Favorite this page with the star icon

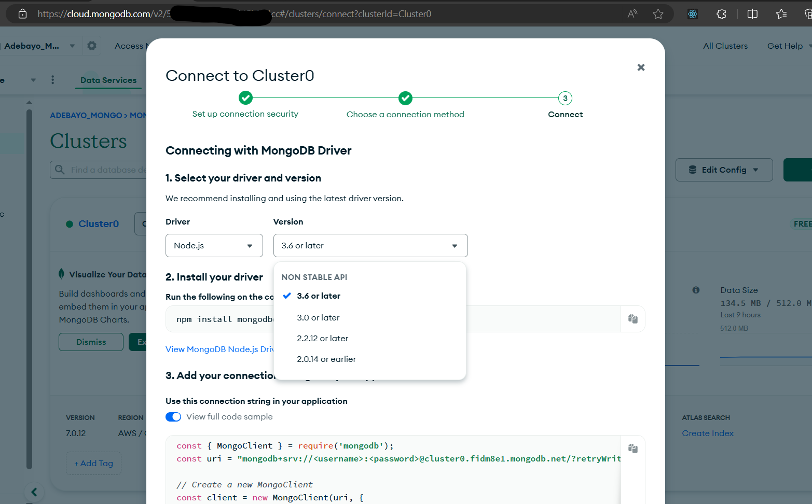[658, 14]
